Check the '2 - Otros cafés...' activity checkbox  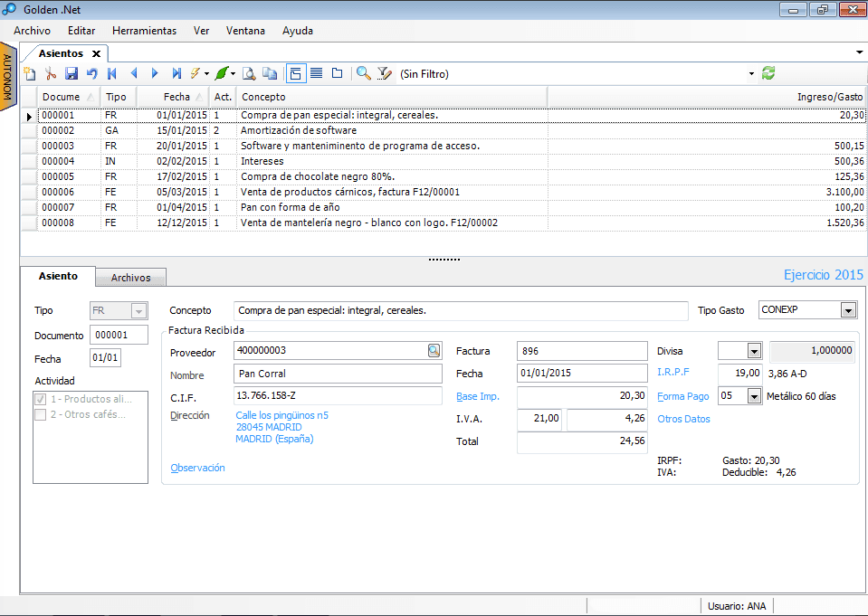tap(40, 415)
